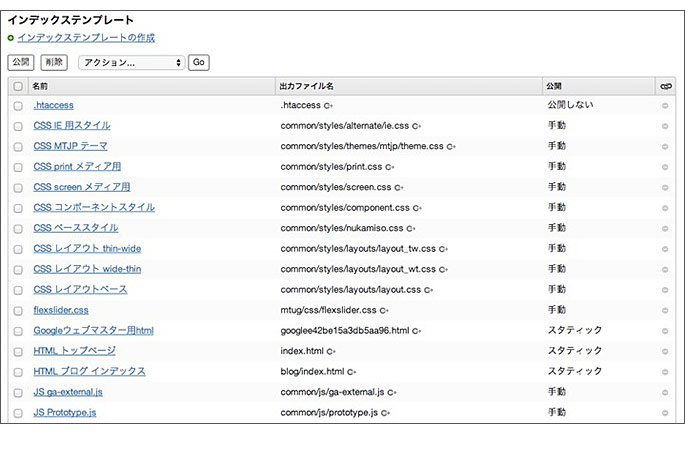Viewport: 685px width, 460px height.
Task: Click the 公開 button
Action: coord(21,62)
